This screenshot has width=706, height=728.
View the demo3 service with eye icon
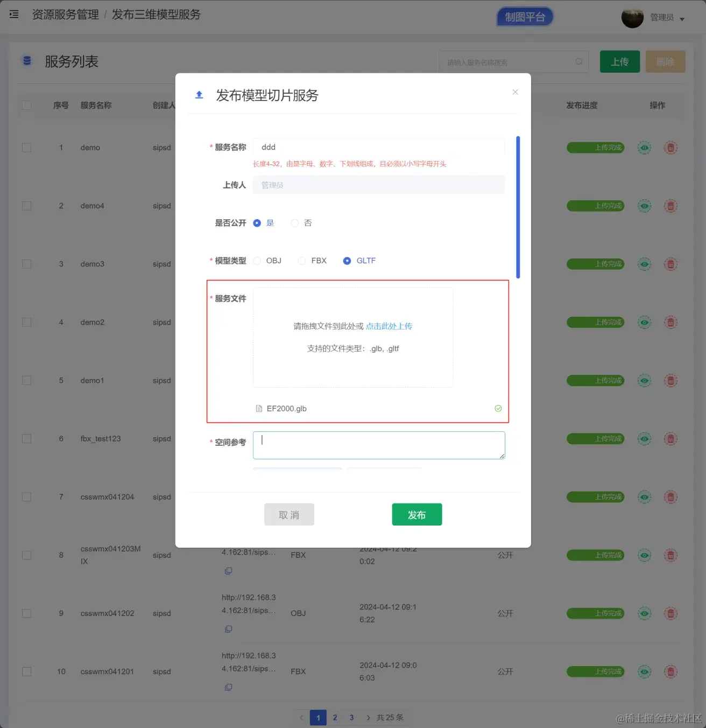click(x=644, y=264)
